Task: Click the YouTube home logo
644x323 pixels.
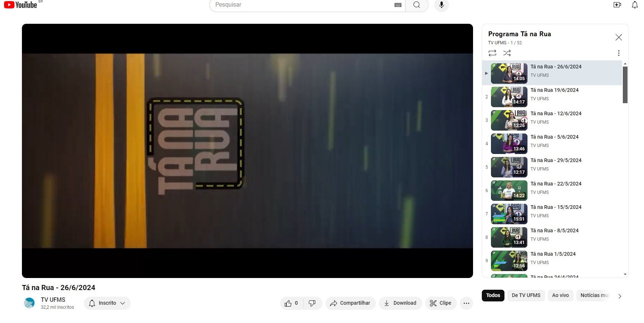Action: tap(20, 5)
